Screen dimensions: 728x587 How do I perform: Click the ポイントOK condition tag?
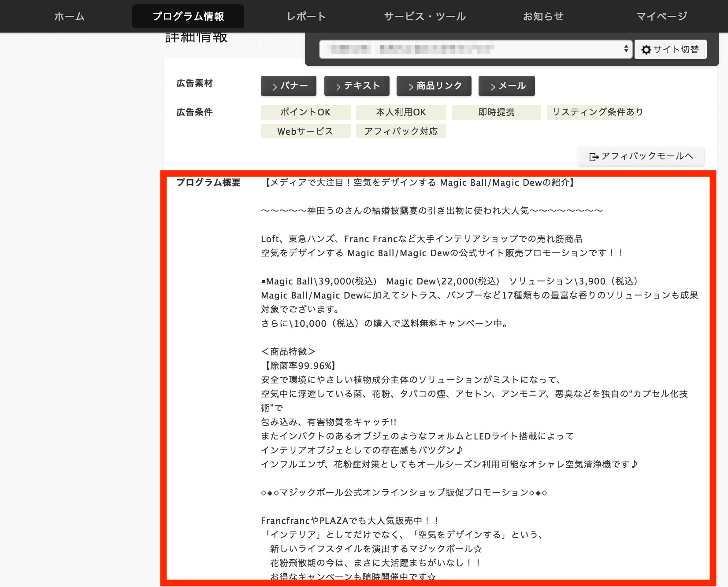pyautogui.click(x=306, y=112)
